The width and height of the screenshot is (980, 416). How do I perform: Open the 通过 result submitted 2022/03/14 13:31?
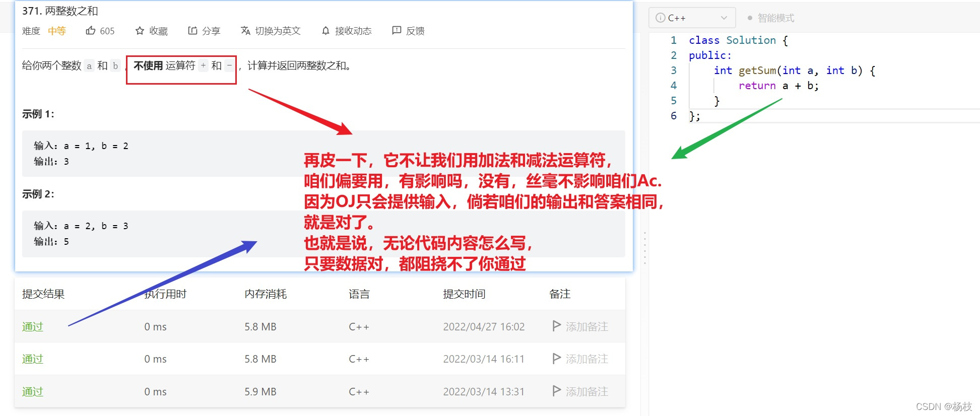point(33,392)
